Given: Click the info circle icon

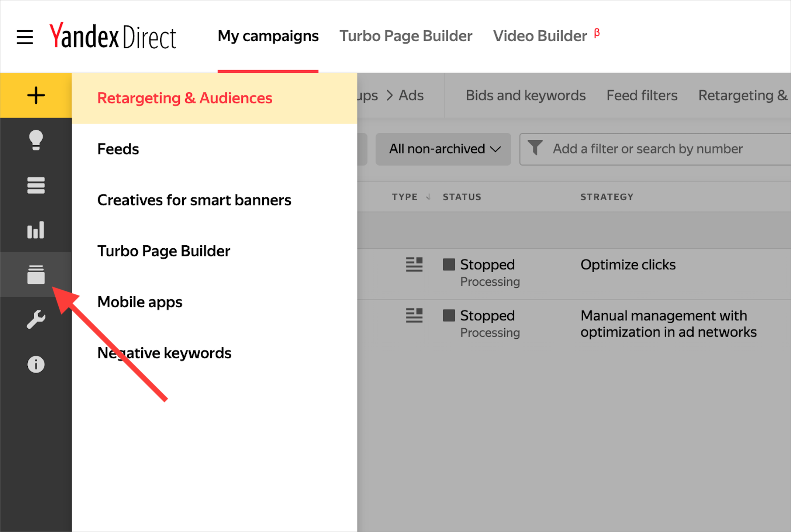Looking at the screenshot, I should tap(36, 365).
